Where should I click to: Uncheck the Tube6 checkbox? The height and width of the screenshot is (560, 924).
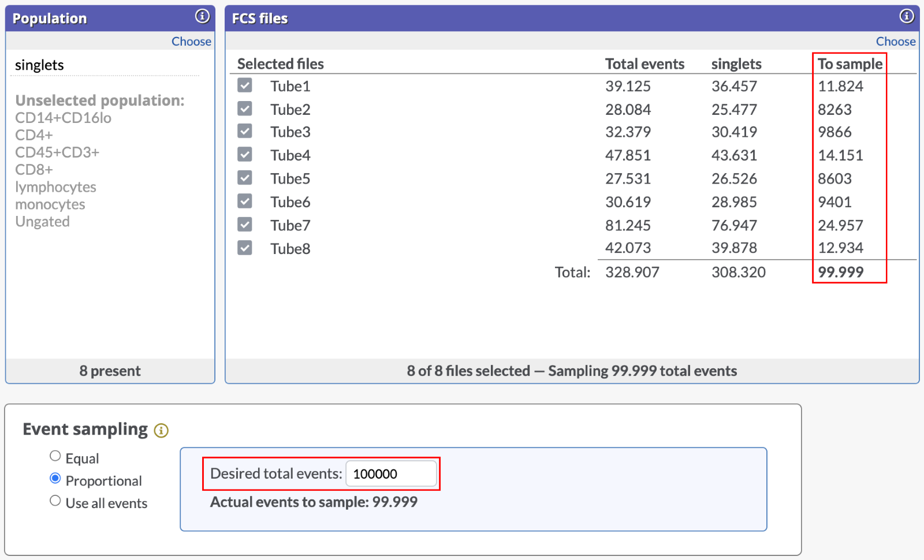pos(245,201)
